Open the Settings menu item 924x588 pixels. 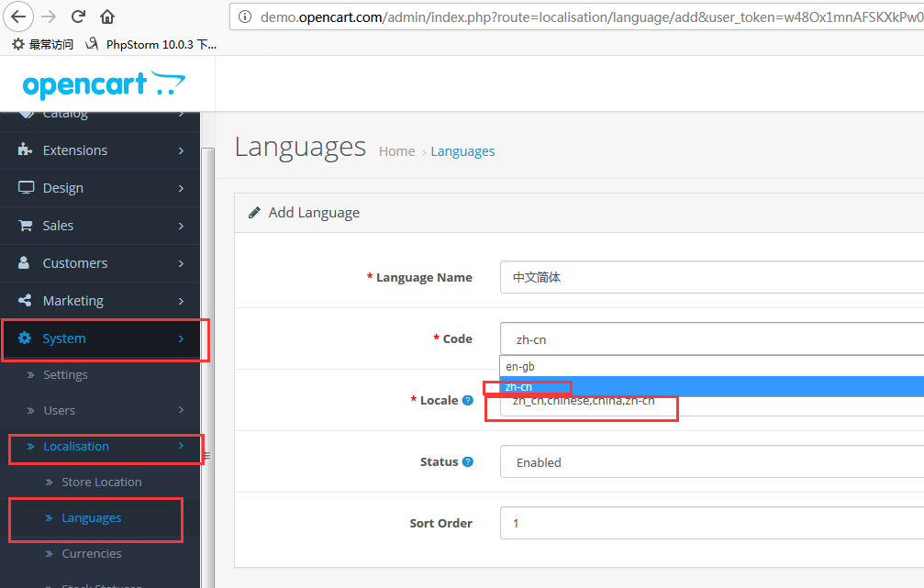[x=65, y=374]
